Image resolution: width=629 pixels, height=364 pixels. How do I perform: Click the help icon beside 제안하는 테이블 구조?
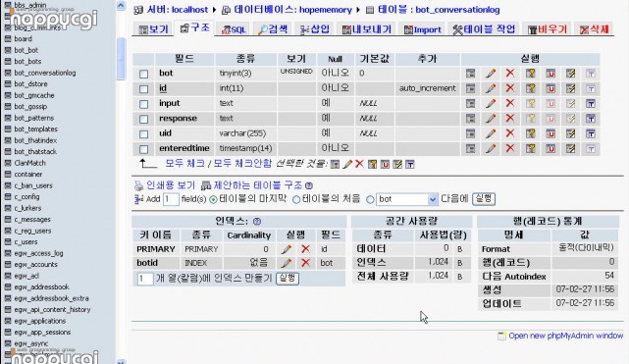click(308, 185)
